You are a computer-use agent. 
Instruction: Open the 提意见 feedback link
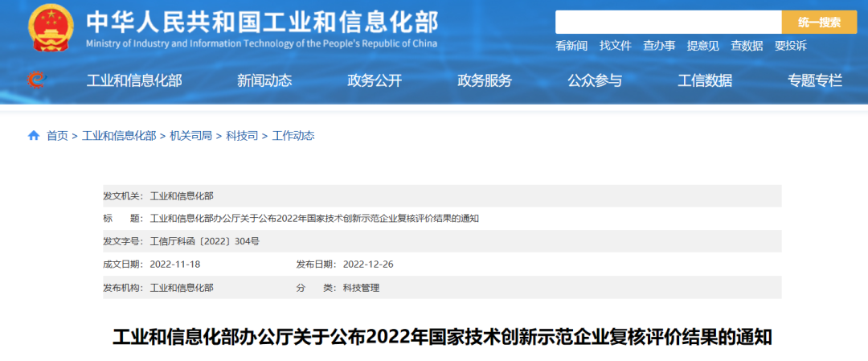[x=702, y=46]
